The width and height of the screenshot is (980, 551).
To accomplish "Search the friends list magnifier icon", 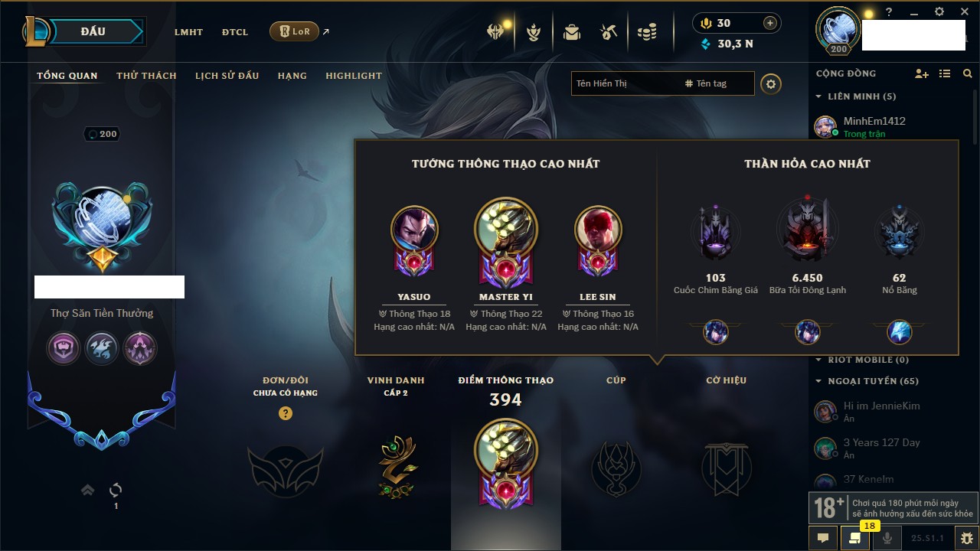I will pyautogui.click(x=968, y=73).
